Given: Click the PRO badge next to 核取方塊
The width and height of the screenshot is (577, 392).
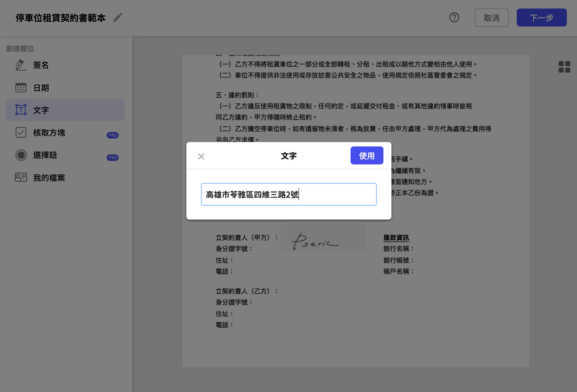Looking at the screenshot, I should click(x=113, y=135).
